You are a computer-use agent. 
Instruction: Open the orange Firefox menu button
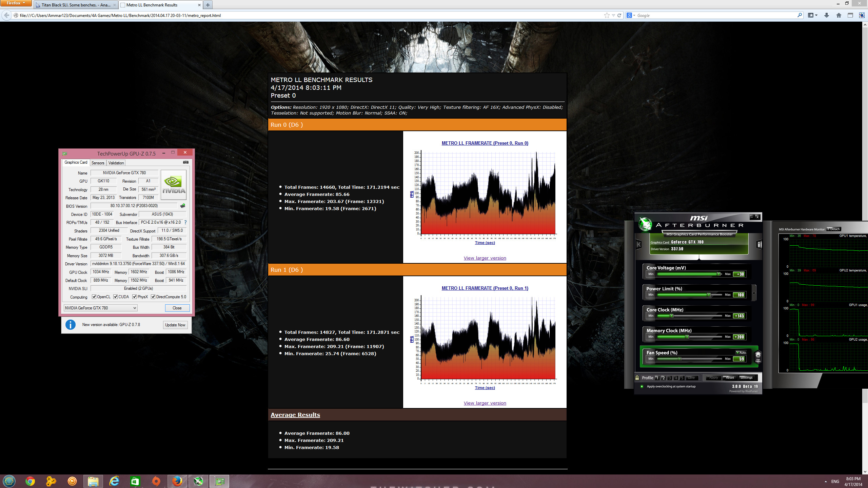pos(16,3)
